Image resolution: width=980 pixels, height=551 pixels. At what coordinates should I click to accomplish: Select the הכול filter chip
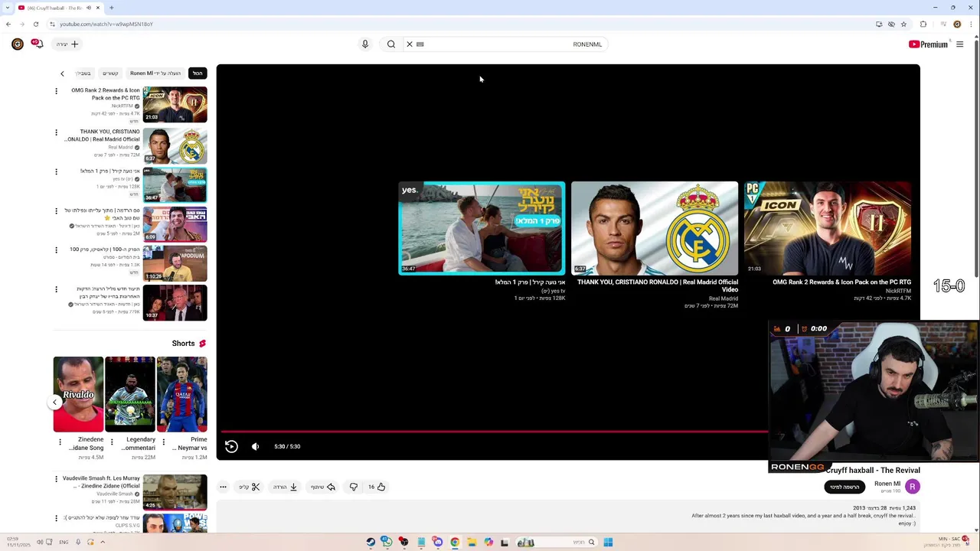pos(198,73)
